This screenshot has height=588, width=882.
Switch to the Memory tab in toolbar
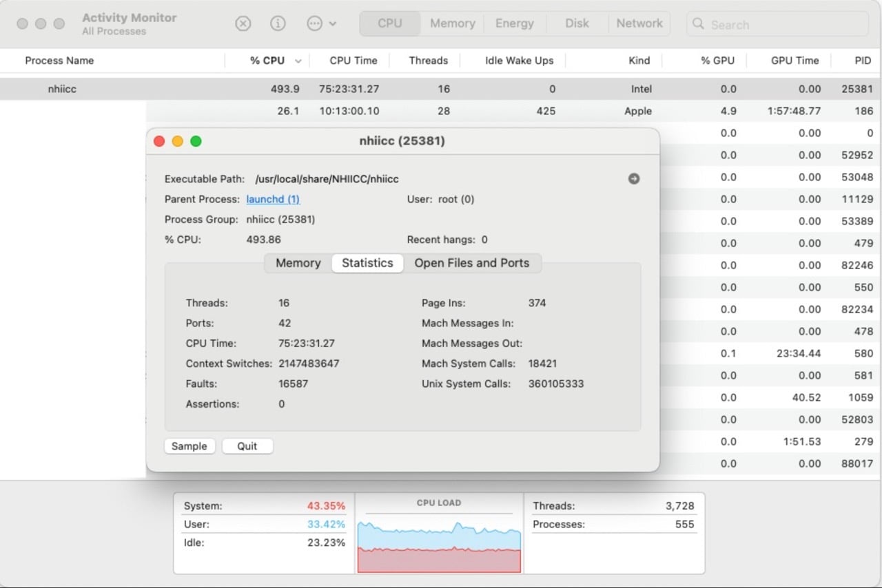(453, 23)
